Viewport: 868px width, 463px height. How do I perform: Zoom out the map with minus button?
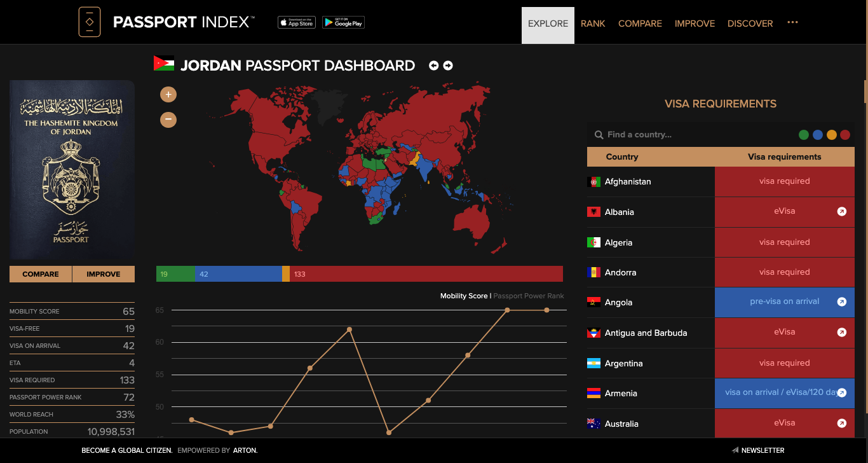(168, 119)
